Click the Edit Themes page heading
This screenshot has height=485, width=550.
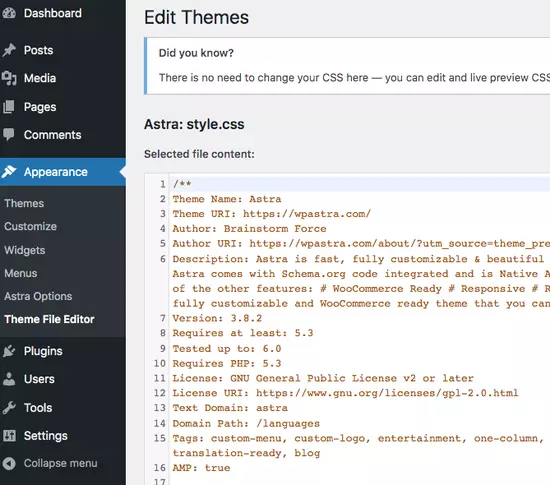point(196,18)
